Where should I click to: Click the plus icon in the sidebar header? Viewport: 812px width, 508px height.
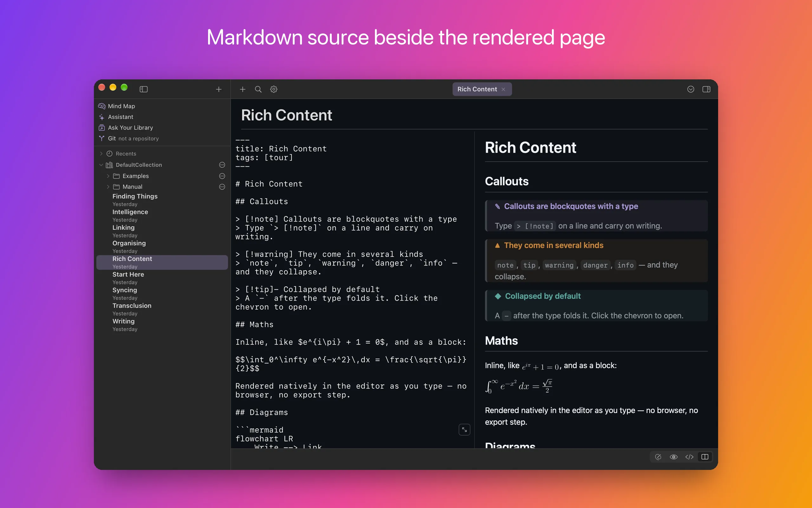219,89
